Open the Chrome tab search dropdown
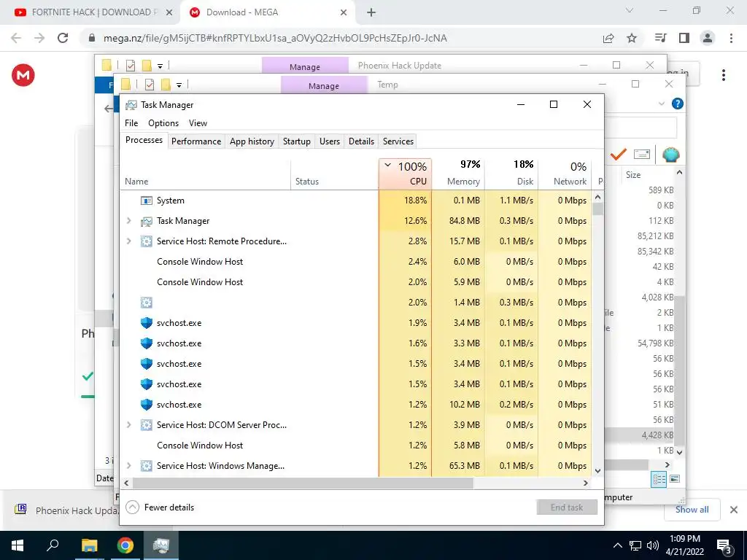This screenshot has width=747, height=560. click(x=630, y=10)
